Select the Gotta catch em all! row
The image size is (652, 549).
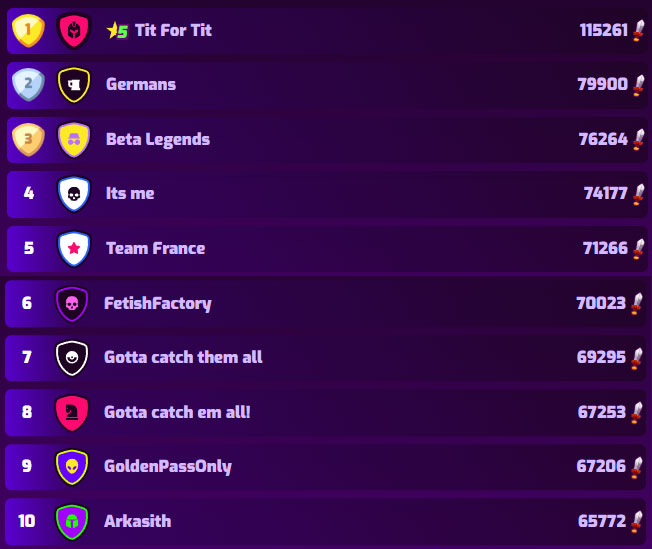point(325,413)
